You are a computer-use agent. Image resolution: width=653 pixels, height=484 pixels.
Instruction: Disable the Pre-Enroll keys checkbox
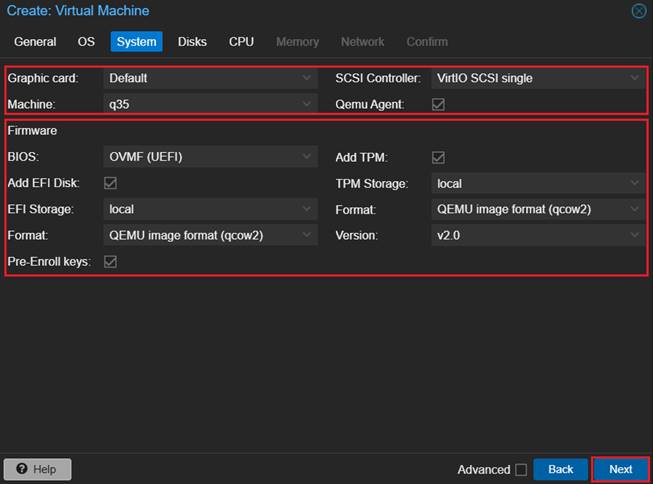tap(110, 262)
